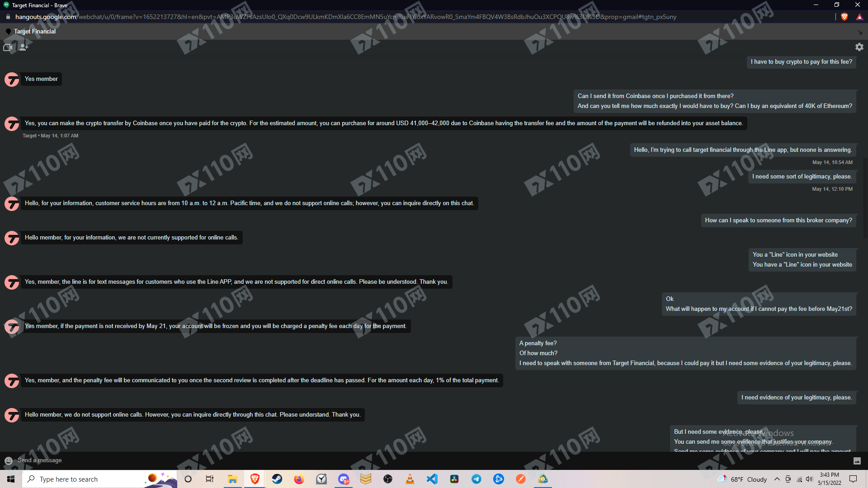Open the Windows Start menu
Viewport: 868px width, 488px height.
pyautogui.click(x=11, y=479)
